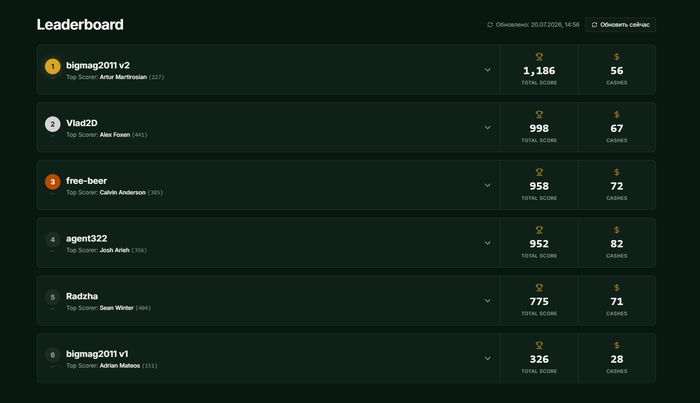Image resolution: width=700 pixels, height=403 pixels.
Task: Click the Radzha total score 775 cell
Action: click(539, 301)
